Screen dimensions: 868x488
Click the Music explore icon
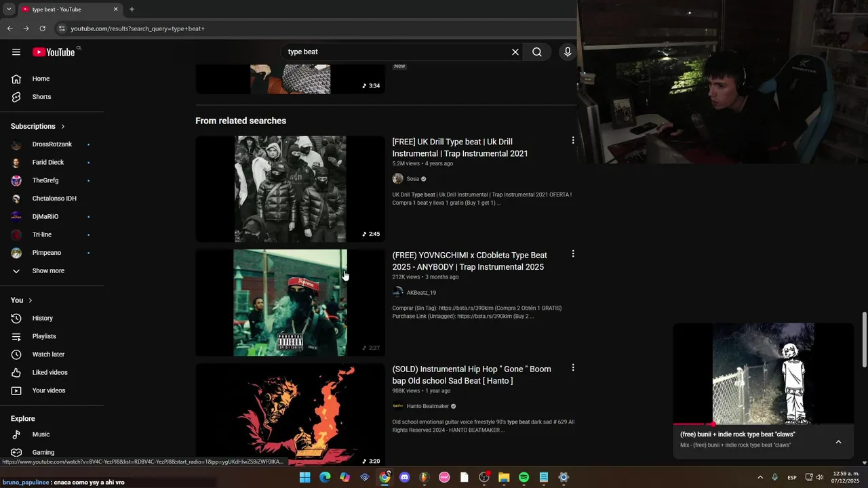[x=16, y=434]
